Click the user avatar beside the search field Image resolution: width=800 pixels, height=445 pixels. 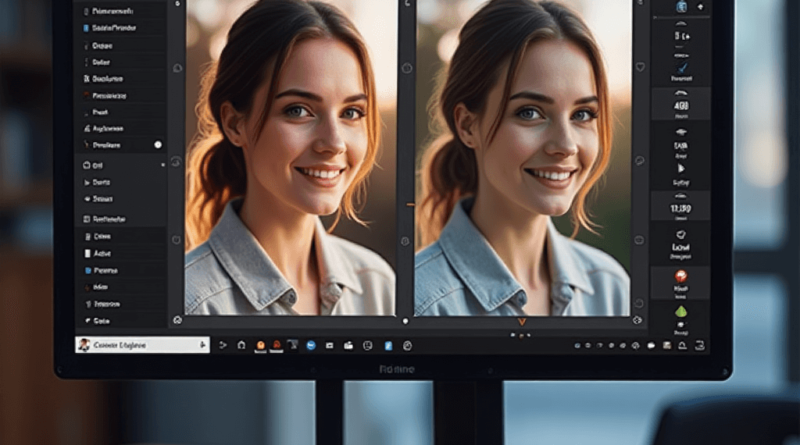tap(84, 345)
